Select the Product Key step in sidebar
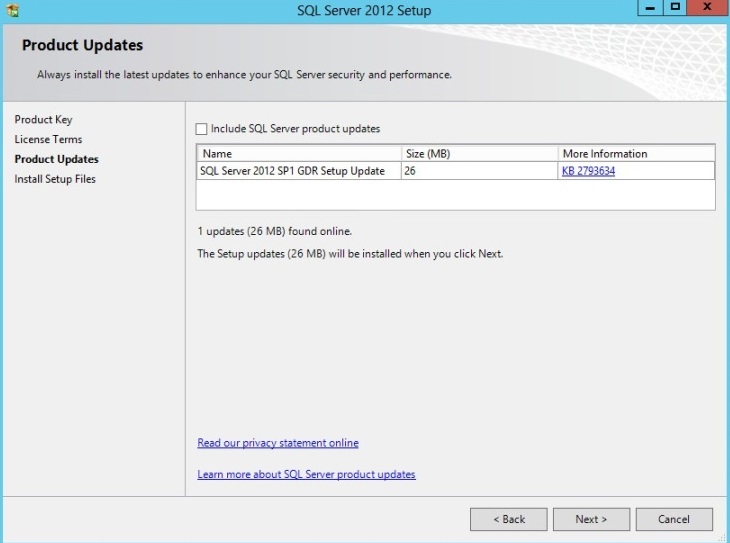This screenshot has width=730, height=543. [x=43, y=120]
